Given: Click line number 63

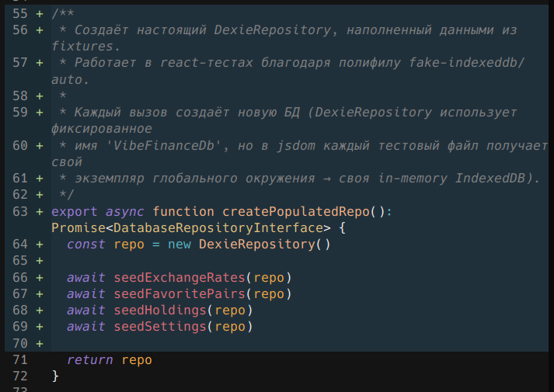Looking at the screenshot, I should 19,211.
